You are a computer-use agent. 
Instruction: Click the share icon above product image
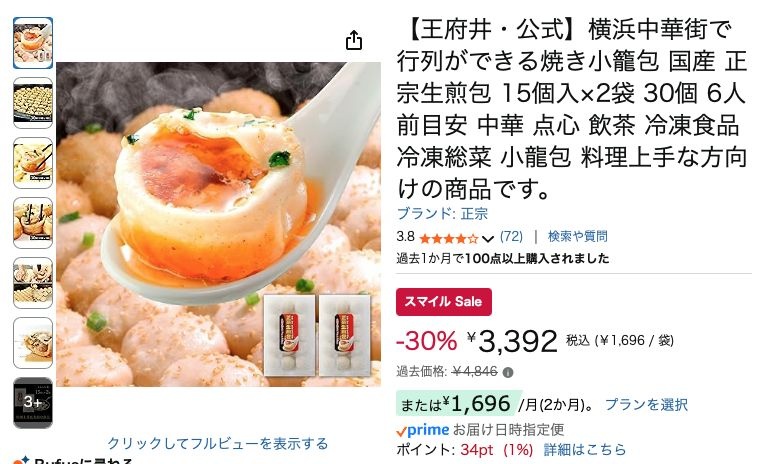(x=354, y=40)
